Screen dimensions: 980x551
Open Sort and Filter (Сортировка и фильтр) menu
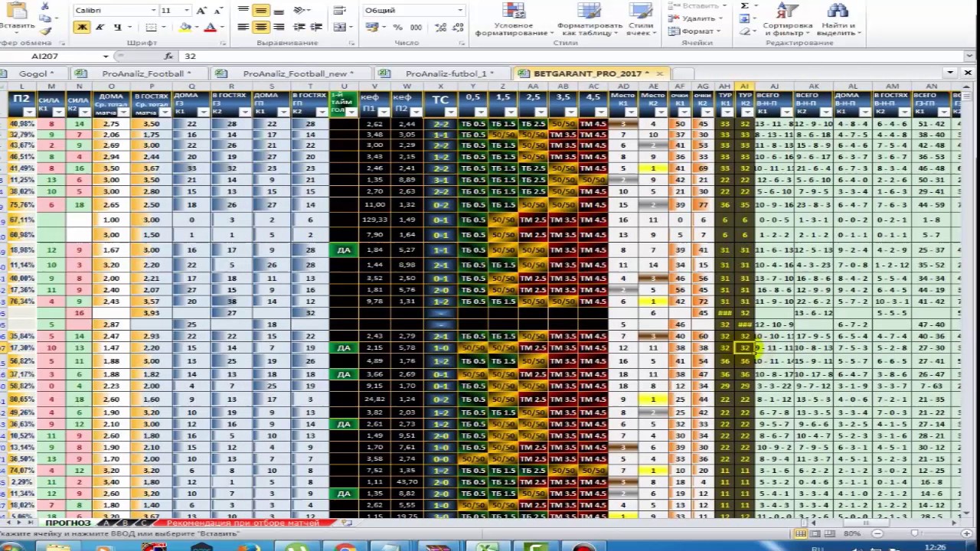tap(787, 20)
